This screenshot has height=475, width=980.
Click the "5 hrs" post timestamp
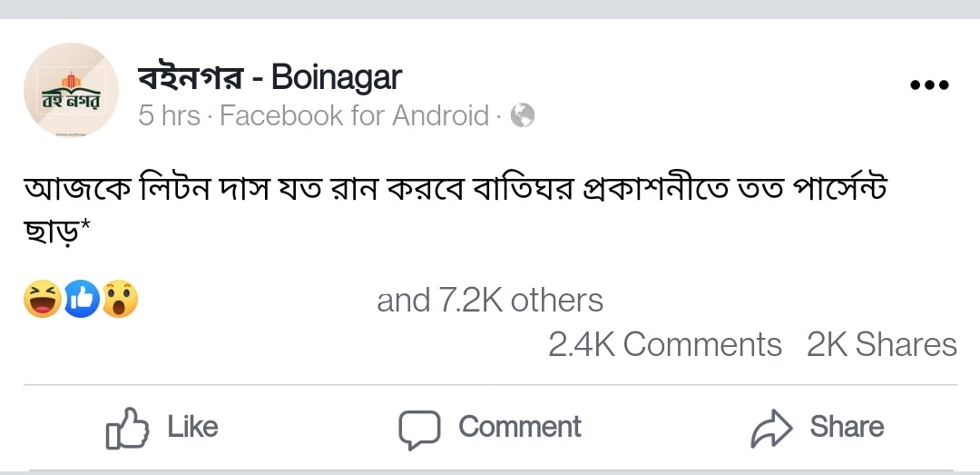point(169,116)
